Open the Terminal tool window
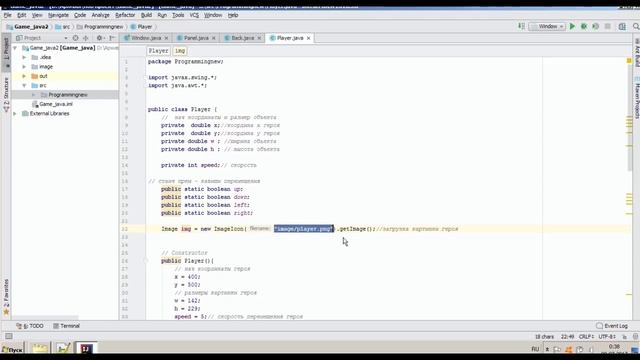Screen dimensions: 640x360 coord(67,326)
